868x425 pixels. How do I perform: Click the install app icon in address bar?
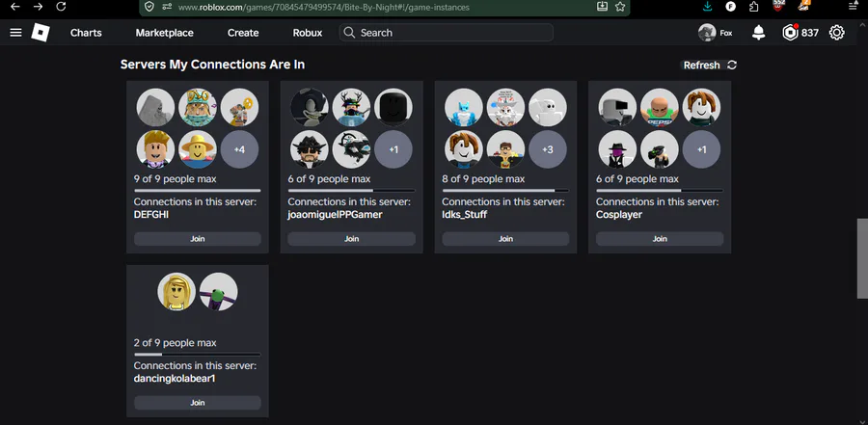602,7
